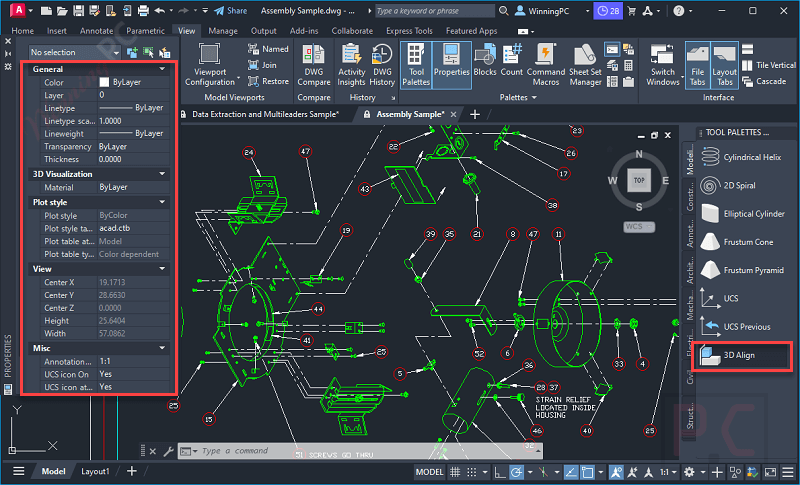The image size is (800, 485).
Task: Open Sheet Set Manager
Action: click(x=585, y=65)
